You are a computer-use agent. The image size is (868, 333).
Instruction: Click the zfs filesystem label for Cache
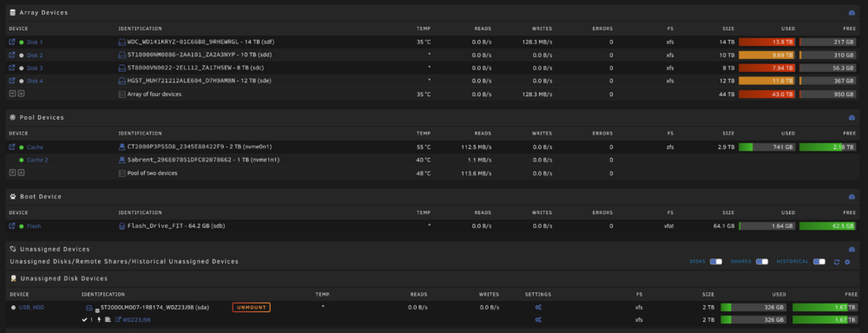pyautogui.click(x=670, y=147)
